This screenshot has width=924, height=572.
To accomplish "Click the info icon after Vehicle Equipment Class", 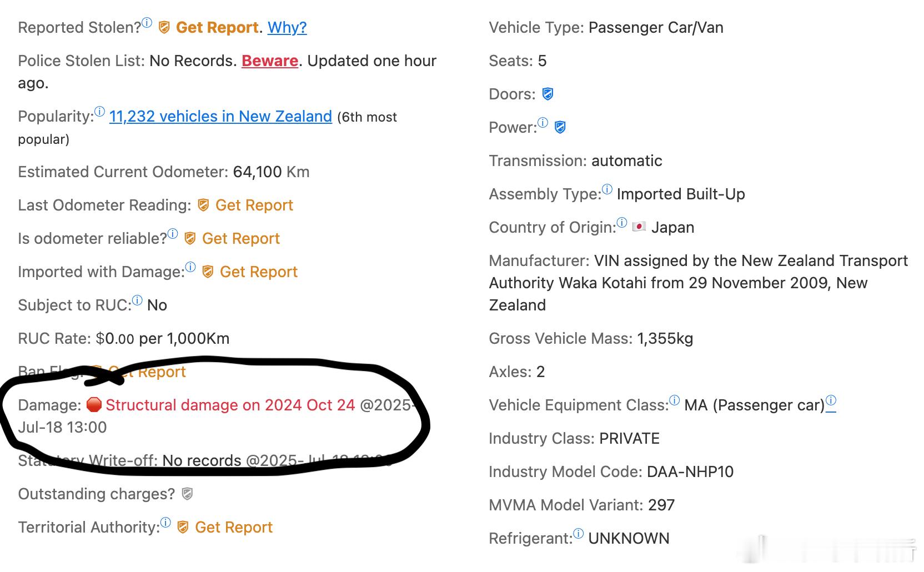I will (674, 400).
